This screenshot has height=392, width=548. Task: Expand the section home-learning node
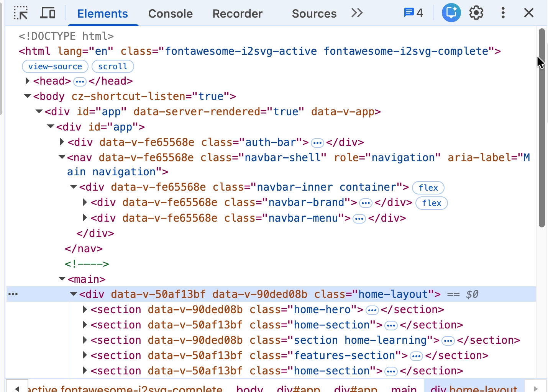(x=85, y=340)
